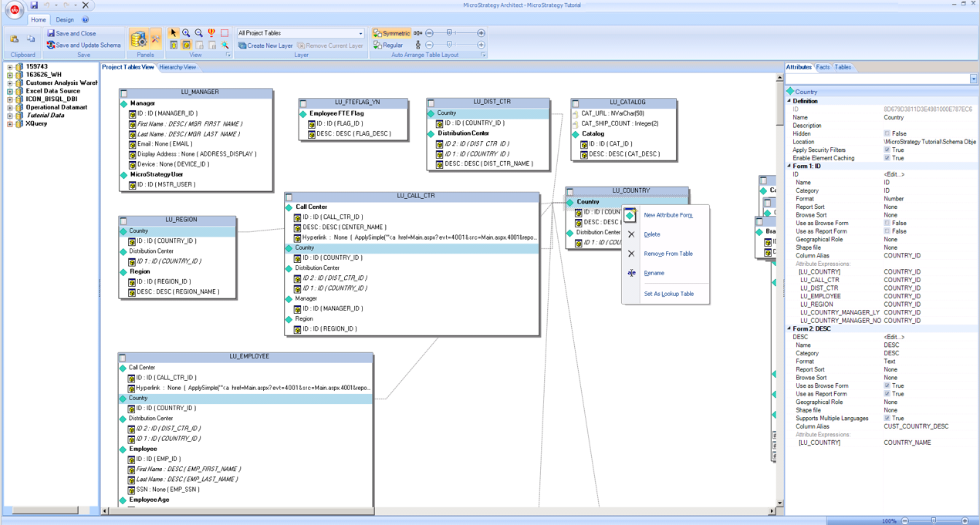
Task: Toggle the properties tools panel icon
Action: coord(155,39)
